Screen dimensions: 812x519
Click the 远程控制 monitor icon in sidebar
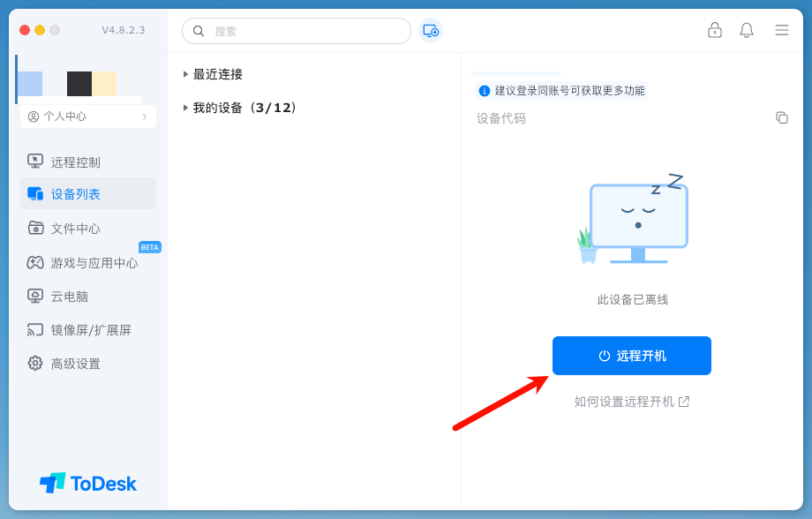[x=35, y=162]
